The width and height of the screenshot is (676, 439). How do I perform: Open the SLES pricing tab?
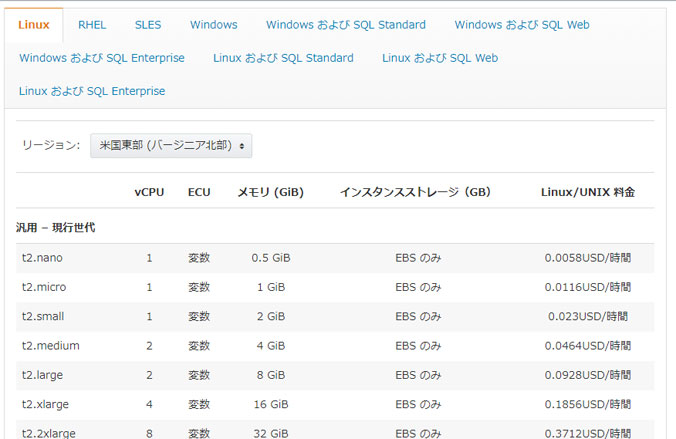(x=148, y=25)
